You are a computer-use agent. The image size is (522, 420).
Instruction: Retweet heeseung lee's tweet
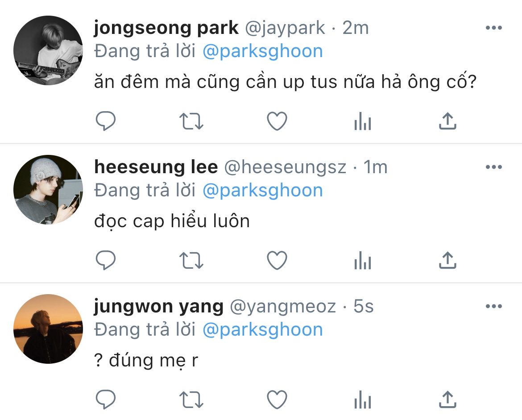tap(191, 260)
